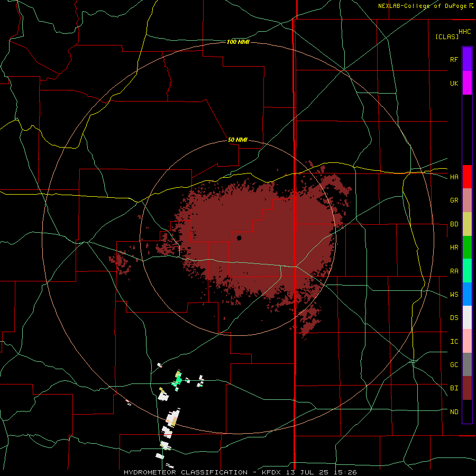Click the ND legend label
This screenshot has height=476, width=476.
tap(454, 412)
